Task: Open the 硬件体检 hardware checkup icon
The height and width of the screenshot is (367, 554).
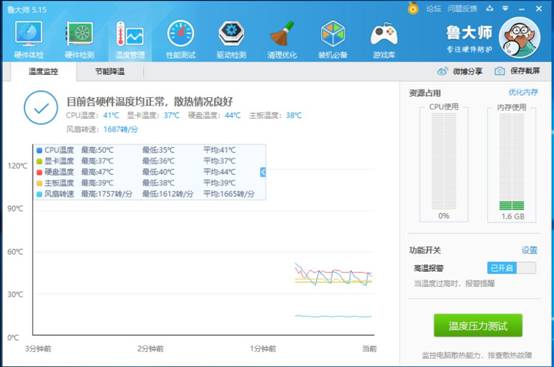Action: click(x=29, y=39)
